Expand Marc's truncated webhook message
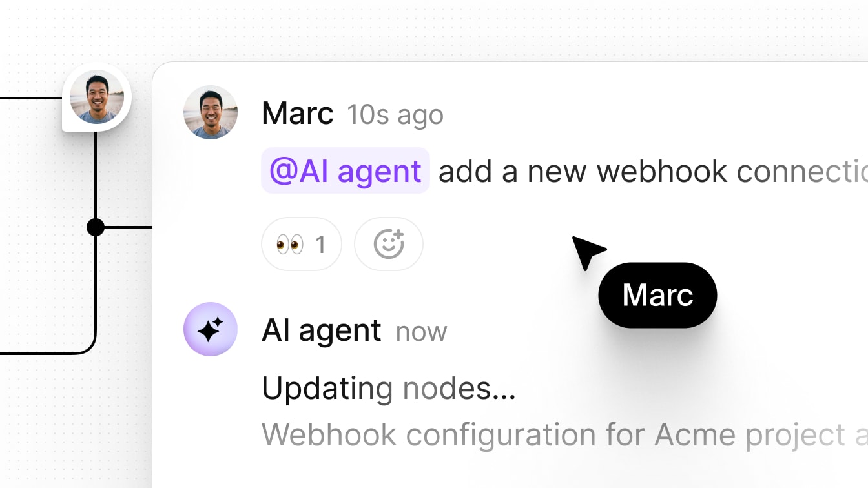Viewport: 868px width, 488px height. tap(581, 171)
